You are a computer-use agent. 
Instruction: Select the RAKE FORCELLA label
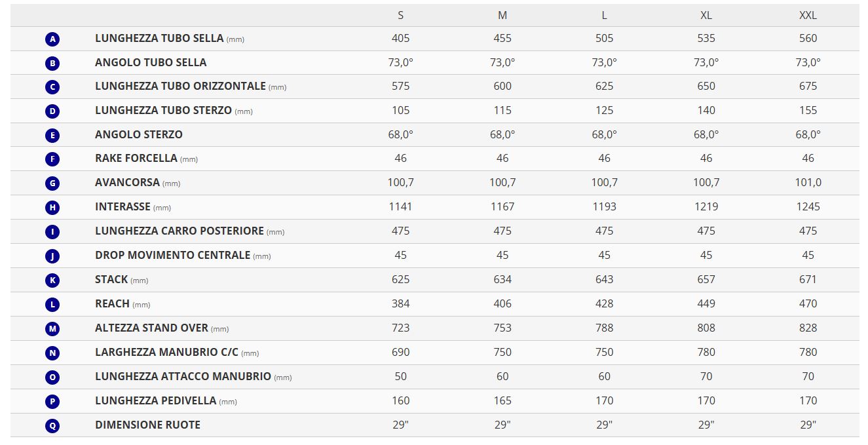(136, 158)
